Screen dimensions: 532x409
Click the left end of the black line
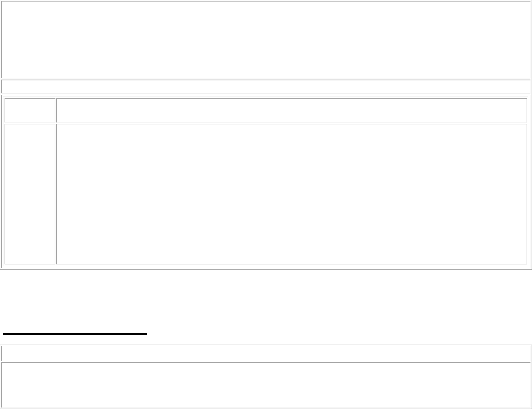tap(4, 334)
